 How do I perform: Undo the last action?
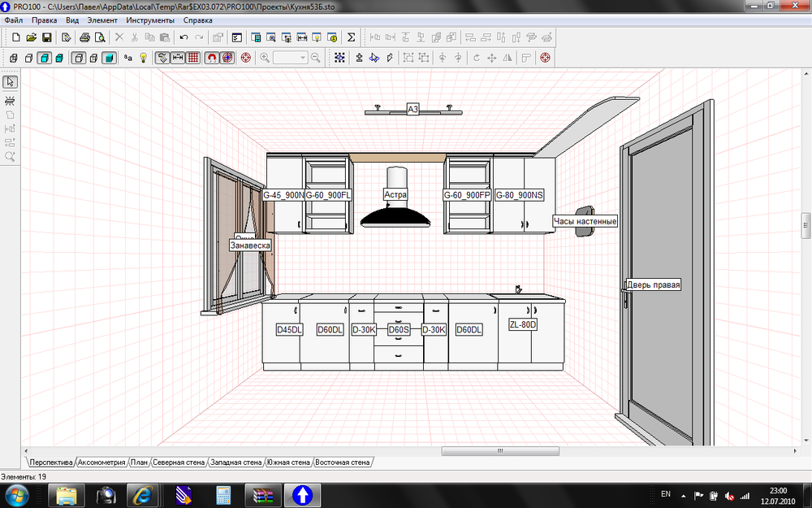184,37
